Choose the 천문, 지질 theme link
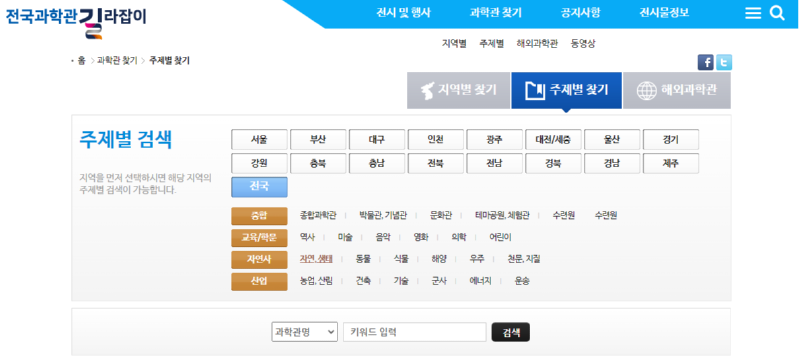Screen dimensions: 800x364 point(524,259)
